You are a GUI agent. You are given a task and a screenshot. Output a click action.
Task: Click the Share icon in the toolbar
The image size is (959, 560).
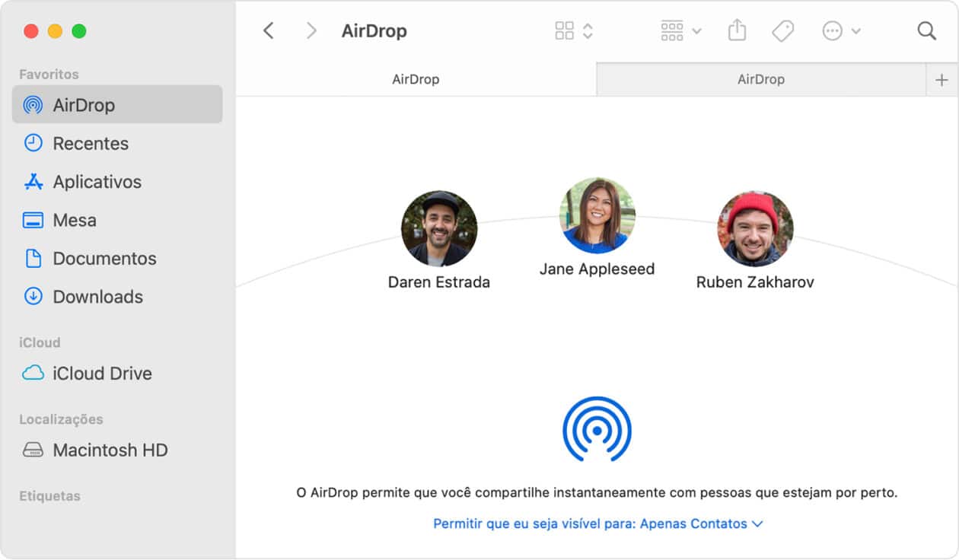[736, 30]
